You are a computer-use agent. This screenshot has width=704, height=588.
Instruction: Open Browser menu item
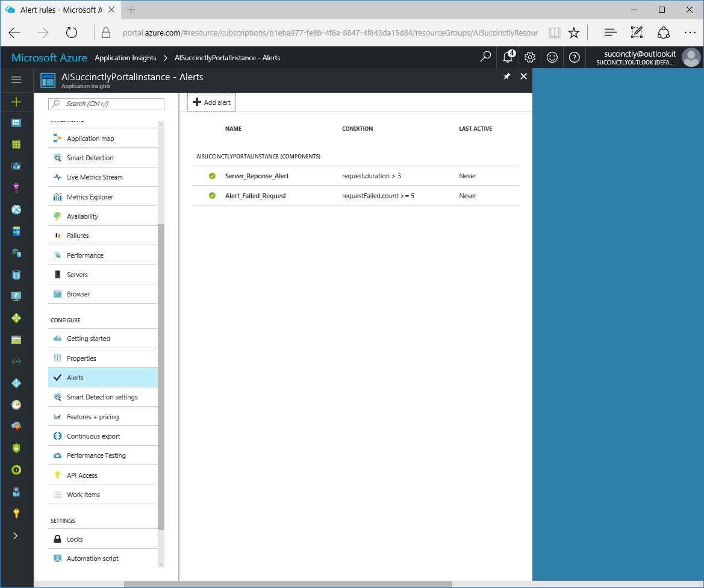click(103, 294)
